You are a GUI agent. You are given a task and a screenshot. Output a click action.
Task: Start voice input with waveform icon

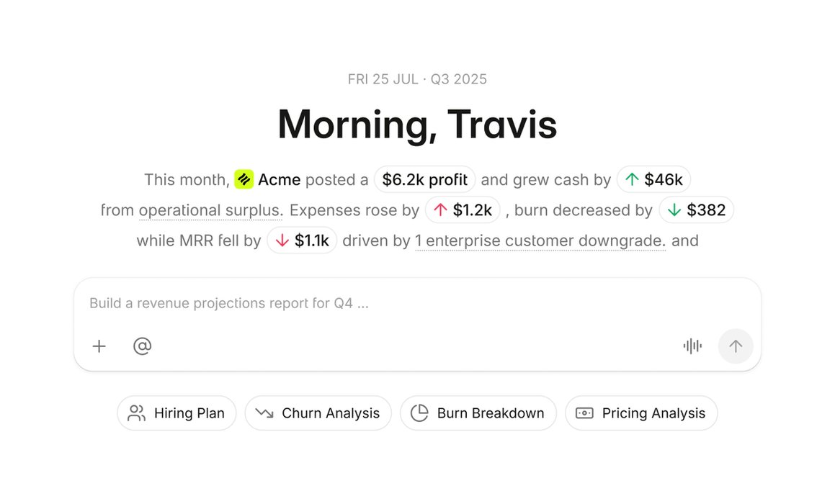pos(692,346)
